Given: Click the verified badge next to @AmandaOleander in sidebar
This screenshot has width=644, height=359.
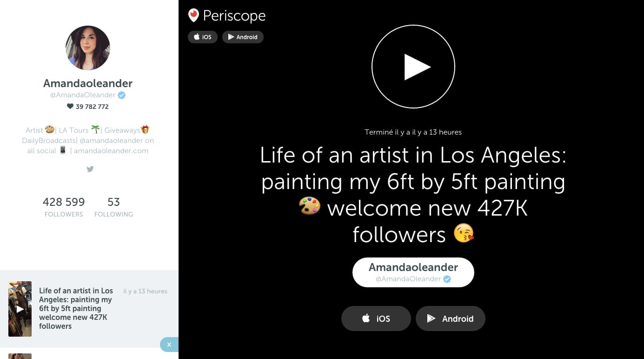Looking at the screenshot, I should 122,95.
